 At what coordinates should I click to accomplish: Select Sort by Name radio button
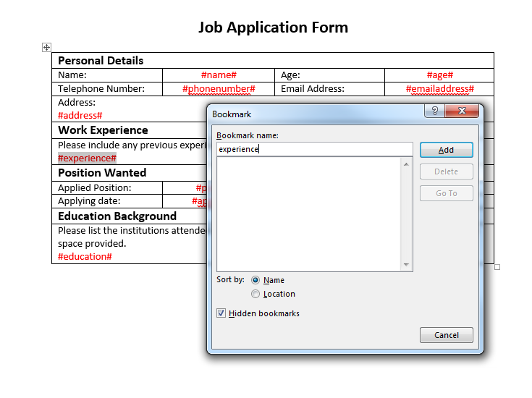256,280
